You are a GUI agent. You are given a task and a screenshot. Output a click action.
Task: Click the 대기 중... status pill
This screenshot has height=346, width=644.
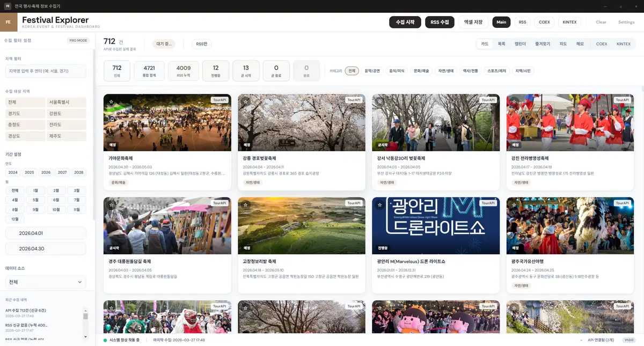click(x=164, y=44)
